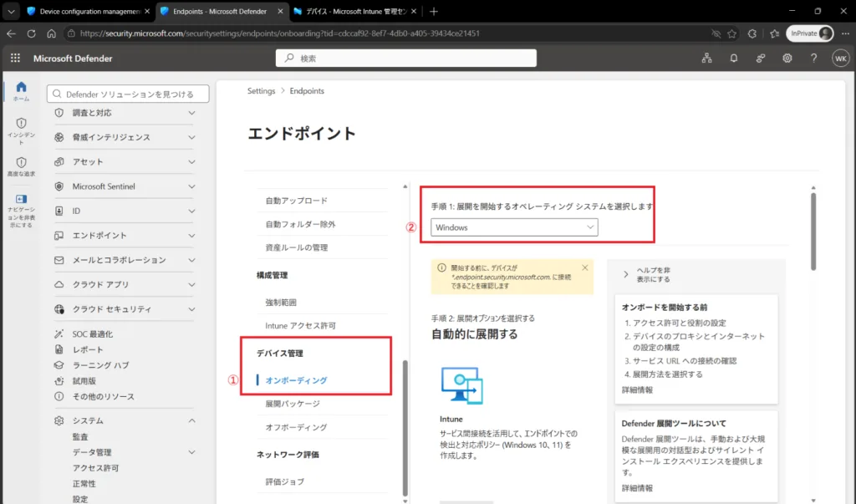
Task: Expand Microsoft Sentinel navigation group
Action: tap(191, 186)
